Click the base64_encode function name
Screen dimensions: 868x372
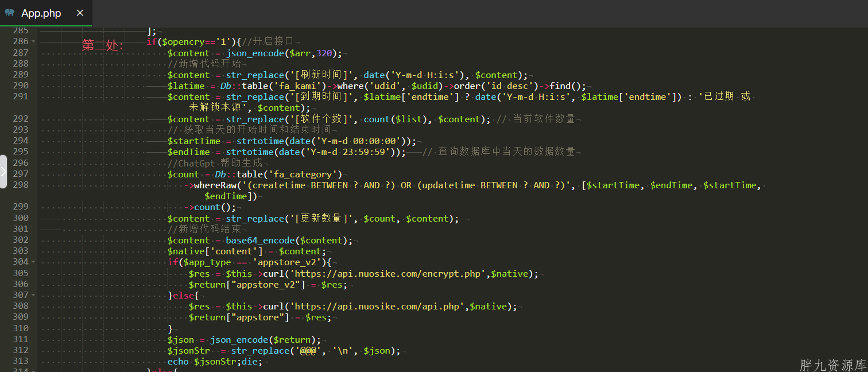click(x=260, y=241)
